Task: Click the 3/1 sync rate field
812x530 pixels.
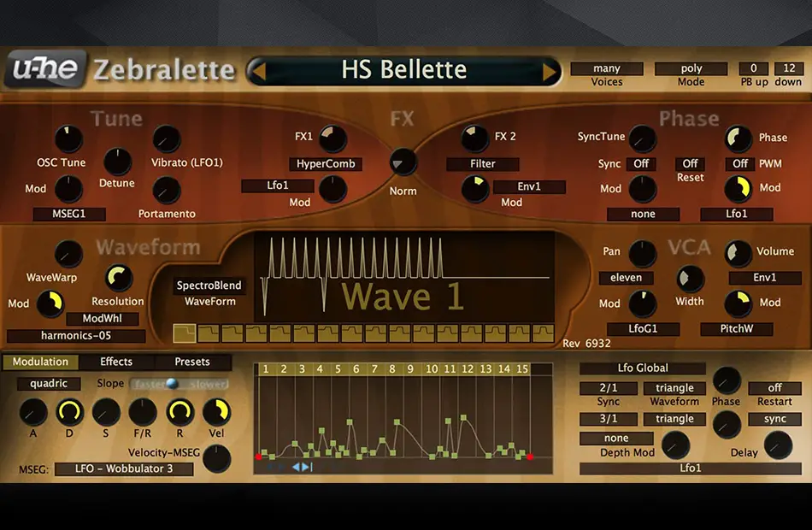Action: point(609,419)
